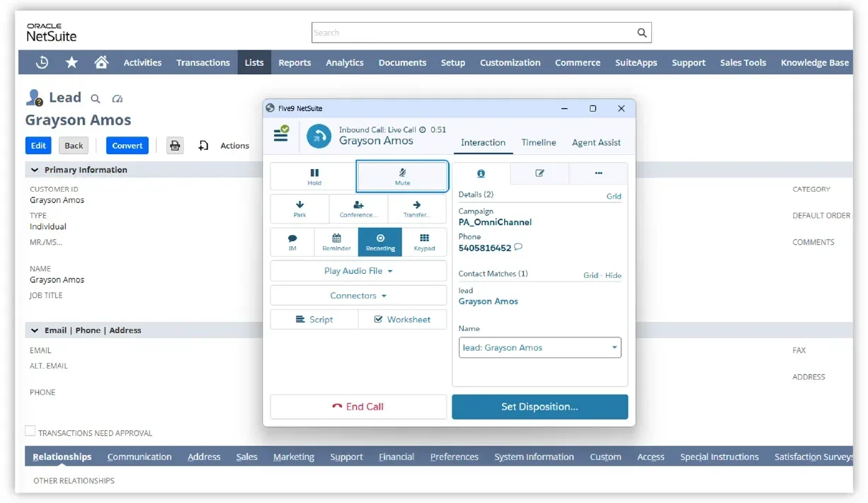Switch to the Timeline tab

tap(538, 142)
